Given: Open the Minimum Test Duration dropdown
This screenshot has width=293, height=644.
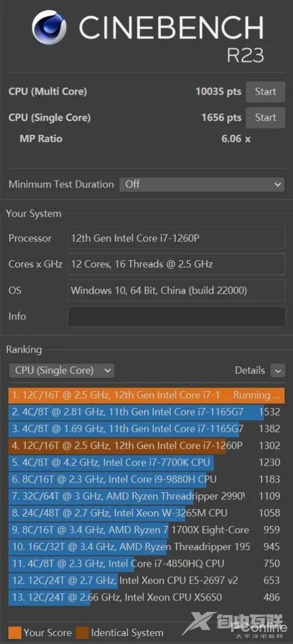Looking at the screenshot, I should tap(202, 185).
